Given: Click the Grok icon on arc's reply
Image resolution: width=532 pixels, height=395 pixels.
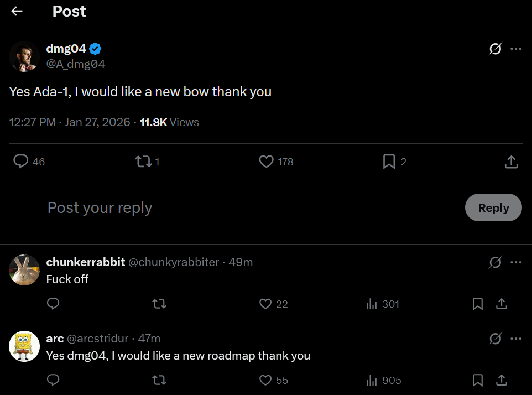Looking at the screenshot, I should click(x=495, y=339).
